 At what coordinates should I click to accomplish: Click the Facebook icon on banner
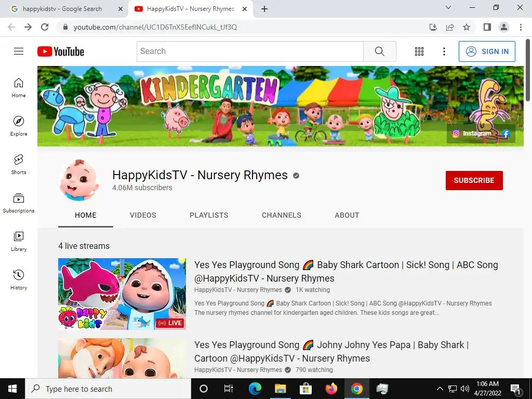[x=506, y=134]
